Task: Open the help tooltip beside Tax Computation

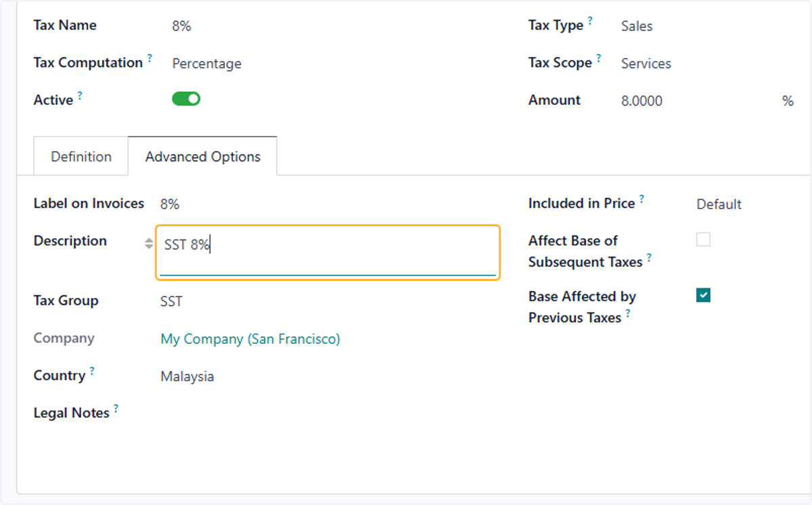Action: click(x=150, y=58)
